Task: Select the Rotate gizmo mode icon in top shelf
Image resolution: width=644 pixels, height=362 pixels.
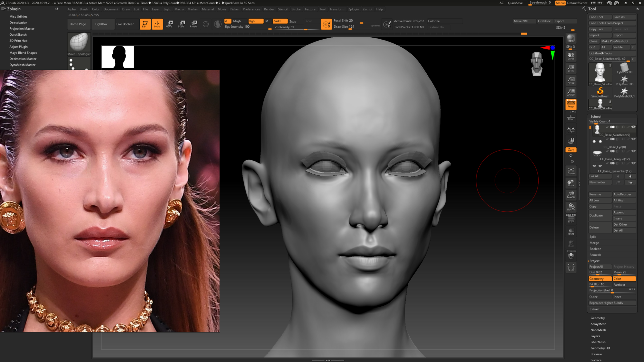Action: click(194, 24)
